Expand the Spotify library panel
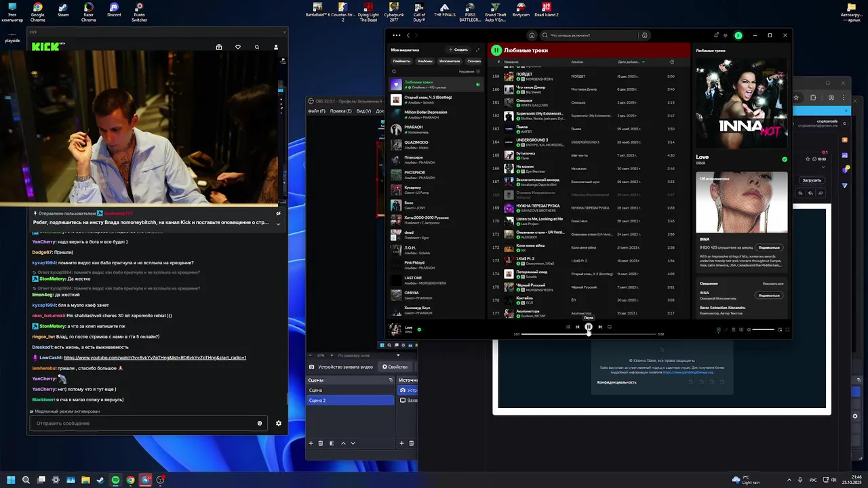Image resolution: width=868 pixels, height=488 pixels. tap(477, 49)
